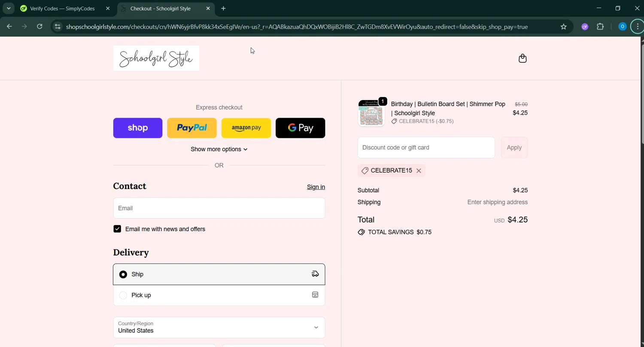Select the Pick up delivery option
Screen dimensions: 644x347
coord(219,295)
